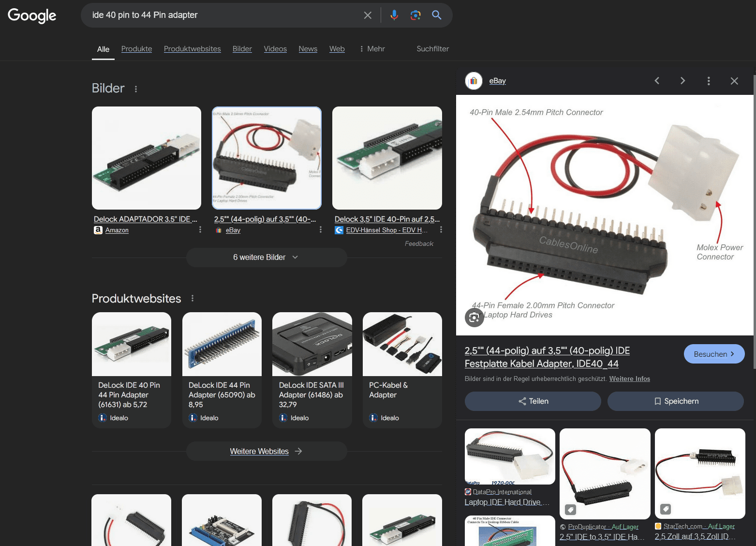
Task: Open PC-Kabel & Adapter card
Action: (402, 370)
